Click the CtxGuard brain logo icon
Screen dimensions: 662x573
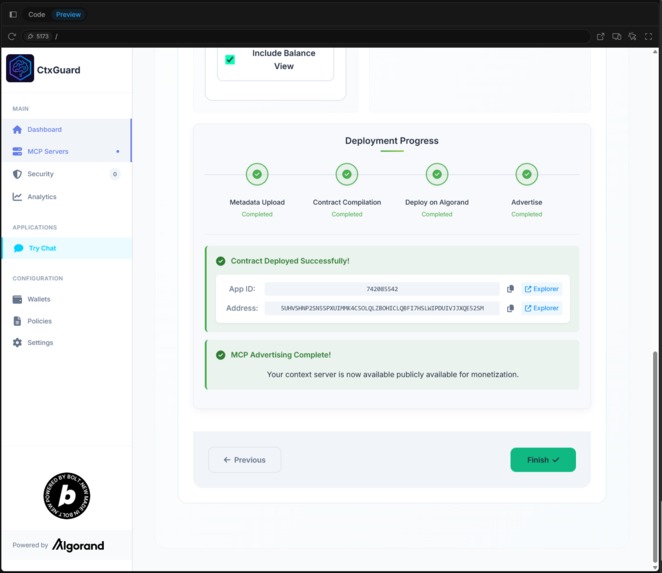tap(20, 68)
